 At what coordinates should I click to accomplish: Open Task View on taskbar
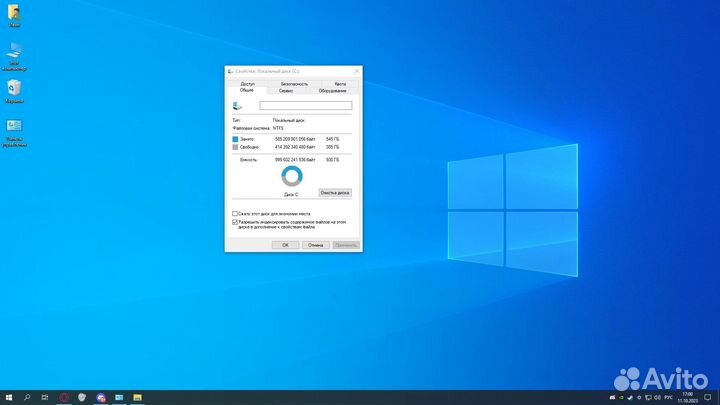(45, 398)
